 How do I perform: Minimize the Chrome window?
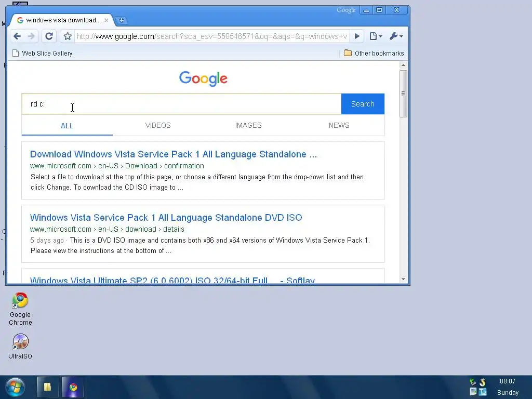[x=366, y=10]
